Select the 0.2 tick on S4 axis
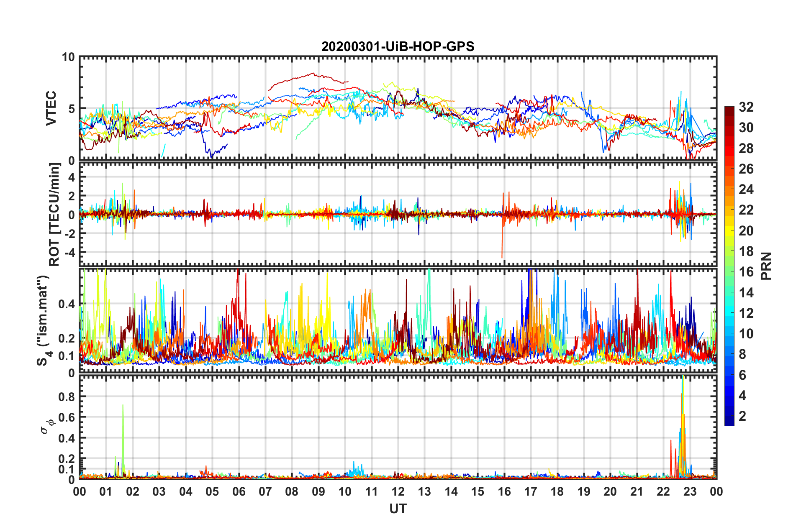Image resolution: width=796 pixels, height=532 pixels. point(67,338)
